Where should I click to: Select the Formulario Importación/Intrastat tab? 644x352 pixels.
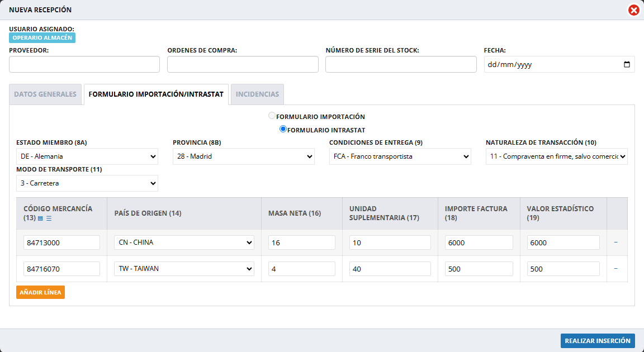coord(156,94)
